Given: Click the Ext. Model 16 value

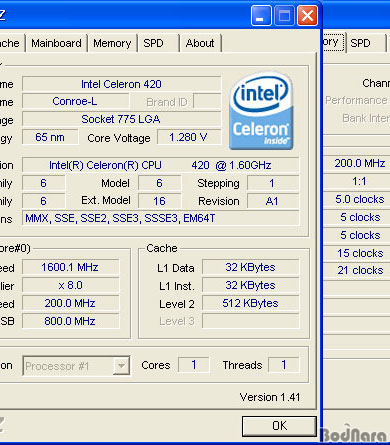Looking at the screenshot, I should pos(160,201).
